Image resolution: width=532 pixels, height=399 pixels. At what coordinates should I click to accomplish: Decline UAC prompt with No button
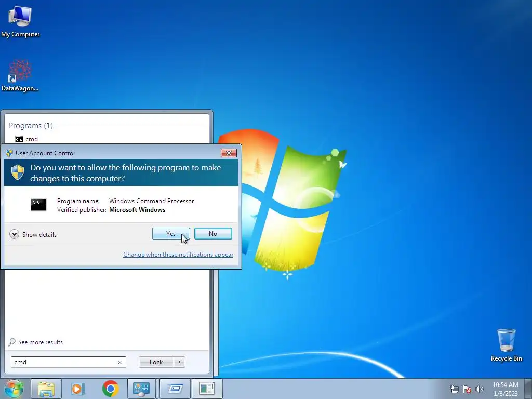coord(213,233)
